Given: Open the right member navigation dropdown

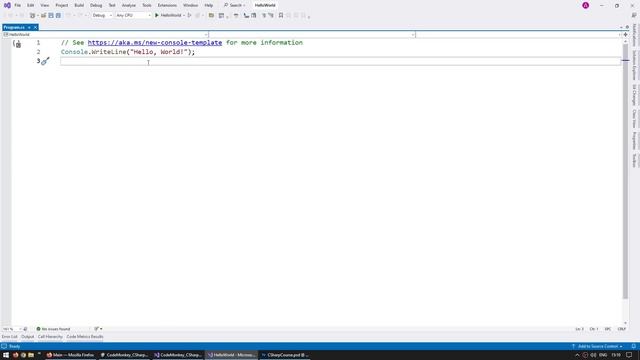Looking at the screenshot, I should click(518, 35).
